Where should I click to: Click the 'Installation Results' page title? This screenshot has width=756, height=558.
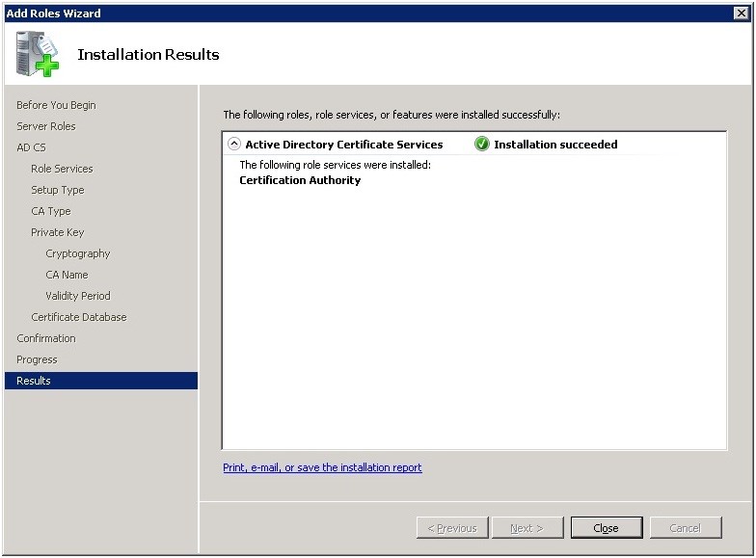[x=148, y=54]
